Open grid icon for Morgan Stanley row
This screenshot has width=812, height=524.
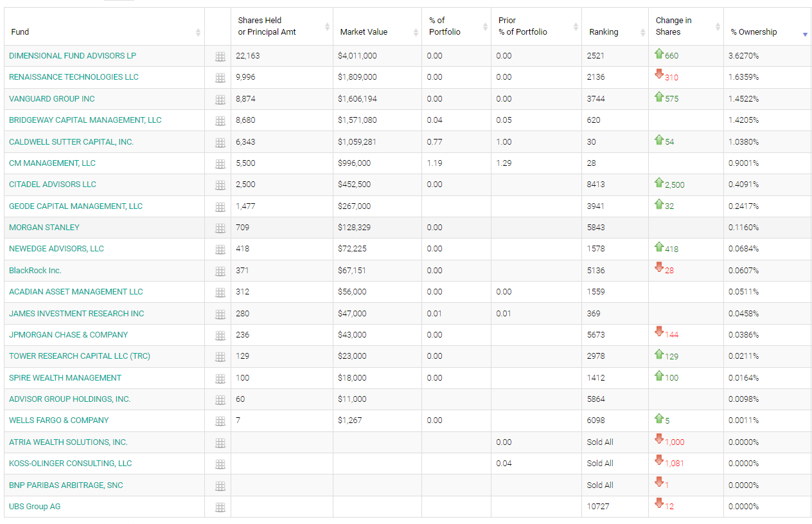[x=220, y=228]
